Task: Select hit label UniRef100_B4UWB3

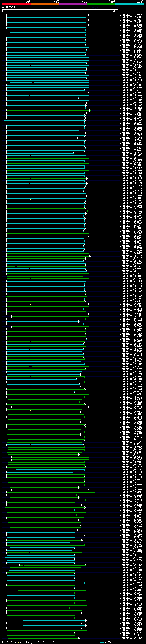Action: pyautogui.click(x=131, y=67)
